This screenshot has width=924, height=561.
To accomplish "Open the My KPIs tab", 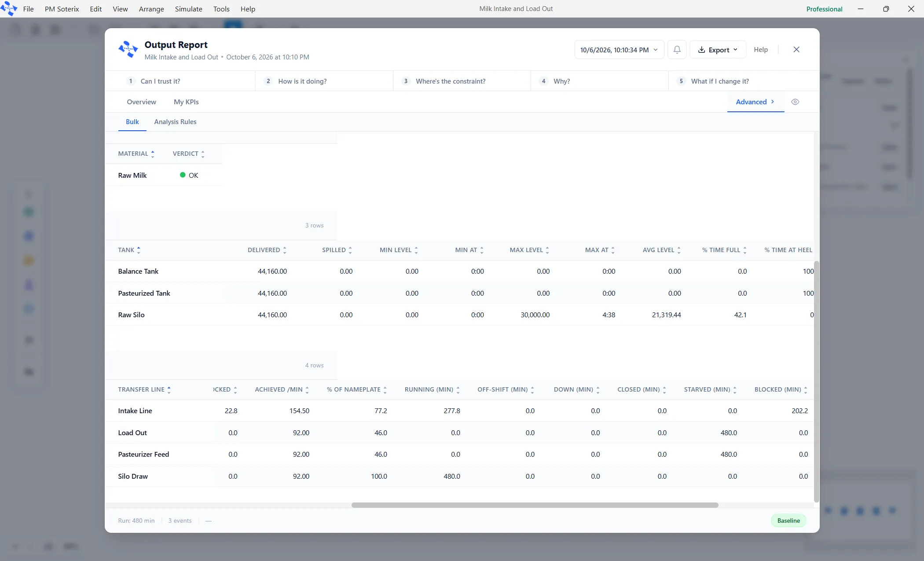I will tap(186, 102).
